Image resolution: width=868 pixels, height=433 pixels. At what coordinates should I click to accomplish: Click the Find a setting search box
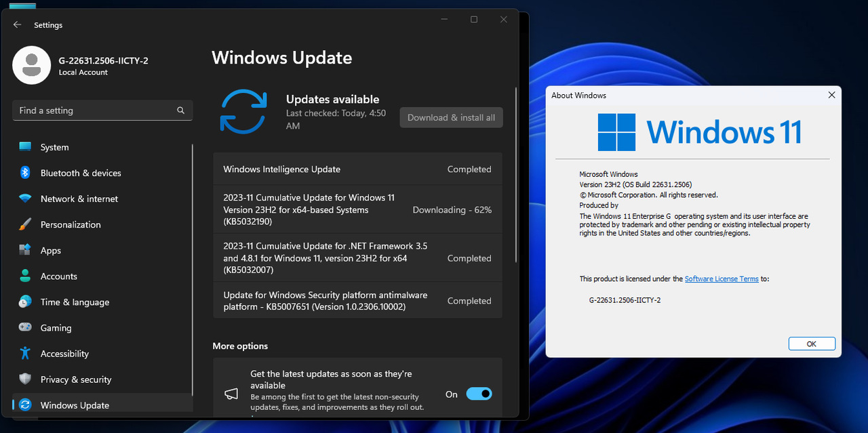coord(102,110)
